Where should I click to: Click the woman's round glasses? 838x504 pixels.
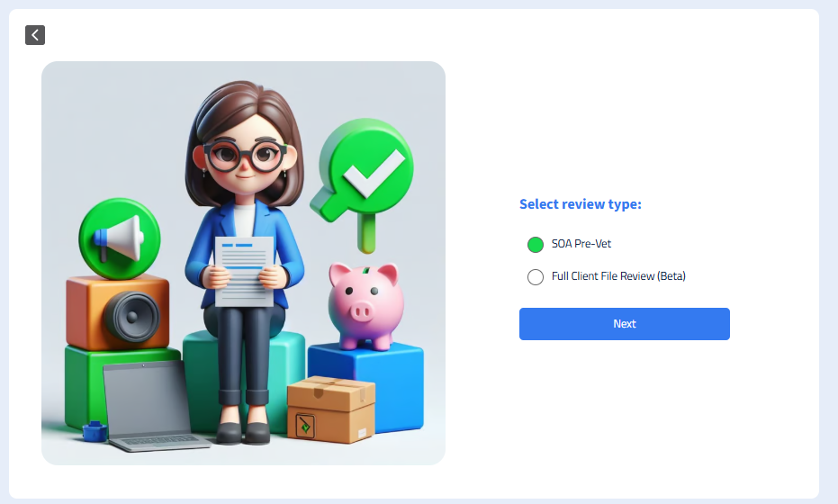click(244, 155)
